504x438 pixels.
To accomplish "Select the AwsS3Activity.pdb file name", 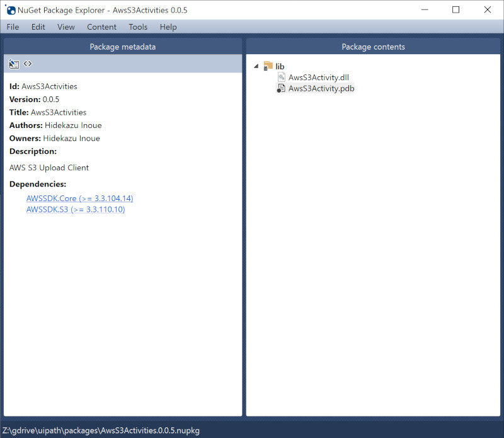I will pos(321,89).
